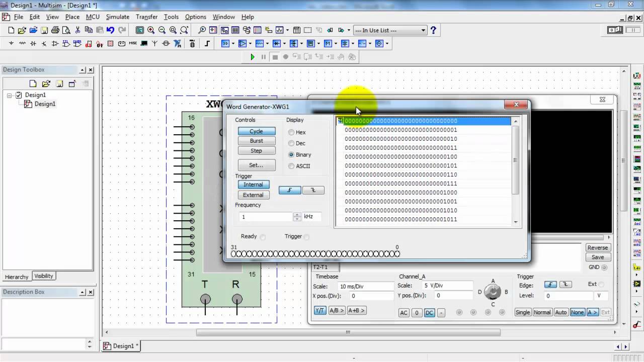644x362 pixels.
Task: Select ASCII display format
Action: click(x=291, y=166)
